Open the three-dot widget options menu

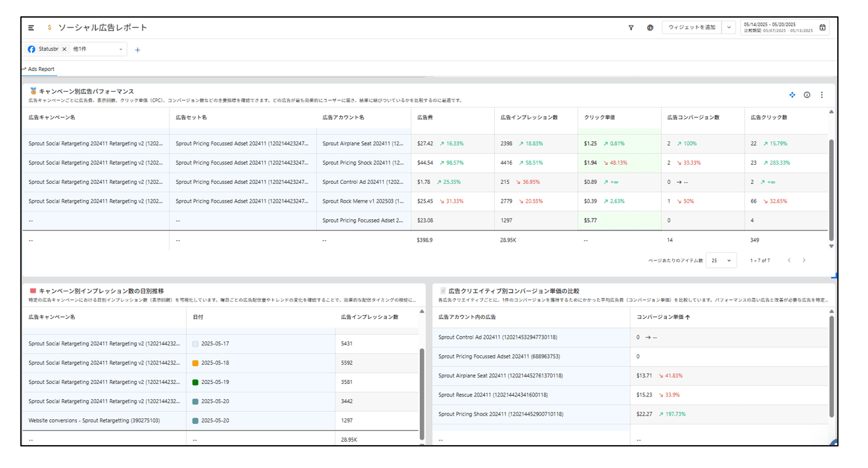pyautogui.click(x=821, y=95)
